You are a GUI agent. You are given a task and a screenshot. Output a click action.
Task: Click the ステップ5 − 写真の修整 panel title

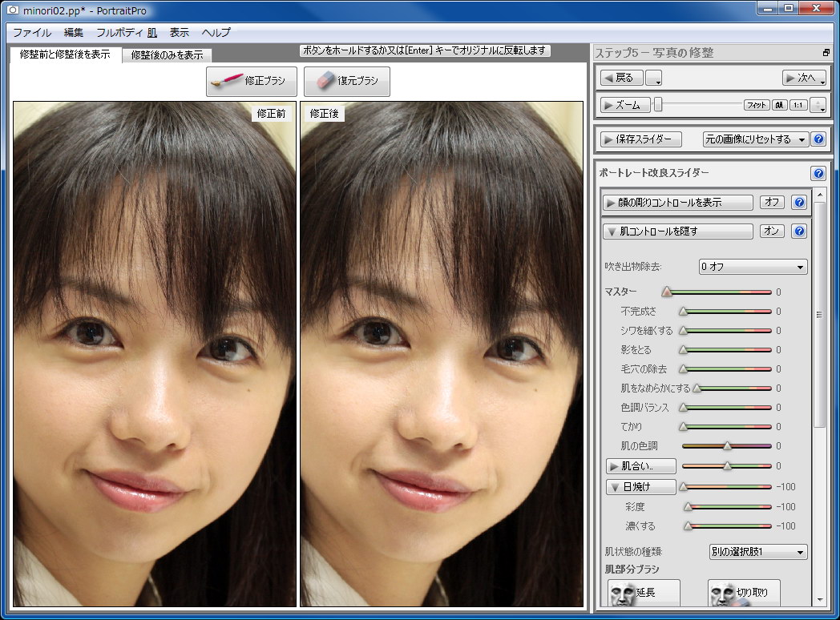pyautogui.click(x=654, y=53)
